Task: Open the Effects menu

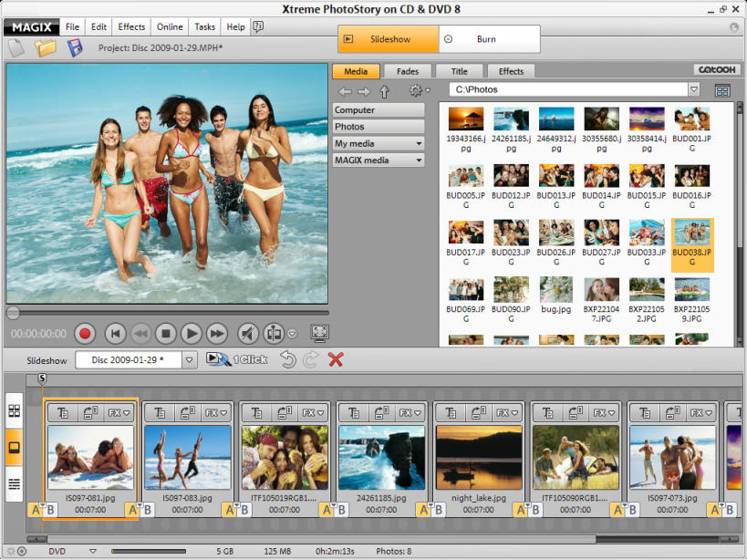Action: [131, 26]
